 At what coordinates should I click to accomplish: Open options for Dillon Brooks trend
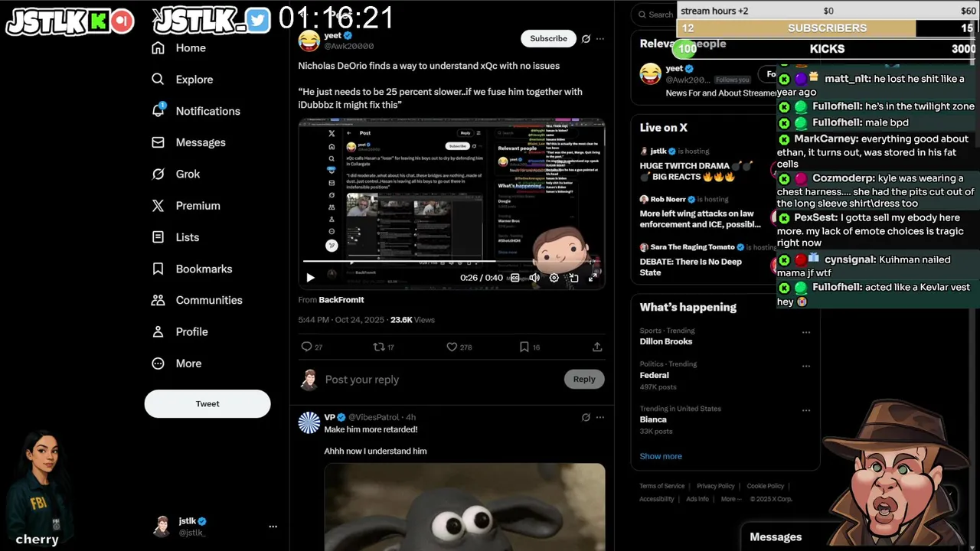(x=806, y=333)
